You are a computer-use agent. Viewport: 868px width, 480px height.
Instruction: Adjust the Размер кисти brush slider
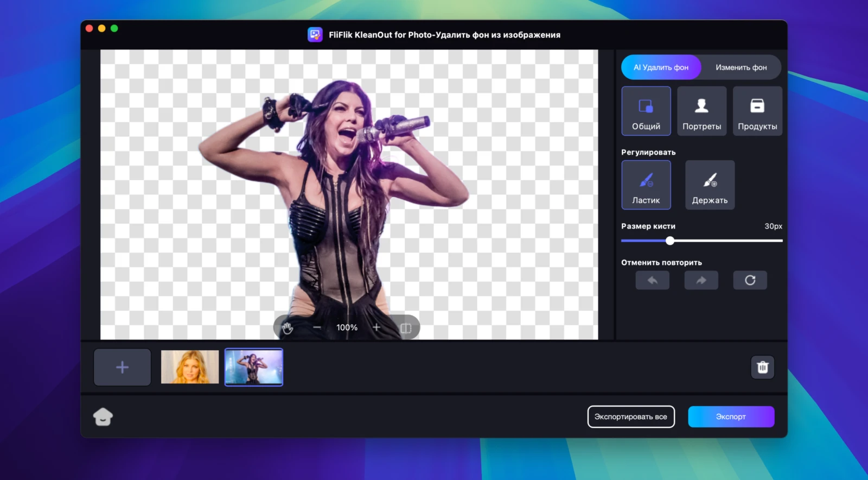coord(670,241)
